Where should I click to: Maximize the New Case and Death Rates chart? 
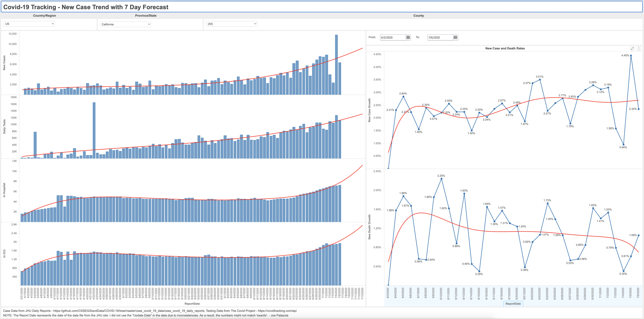click(632, 48)
